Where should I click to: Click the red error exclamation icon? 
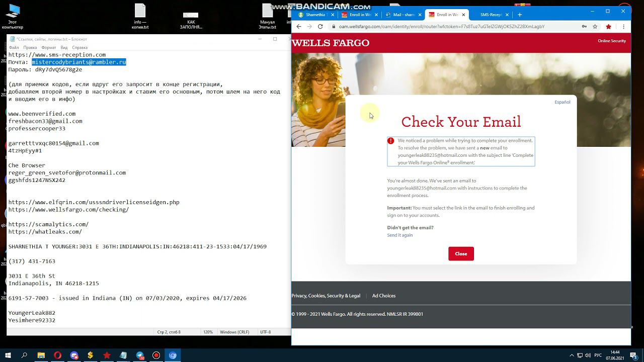pyautogui.click(x=391, y=141)
